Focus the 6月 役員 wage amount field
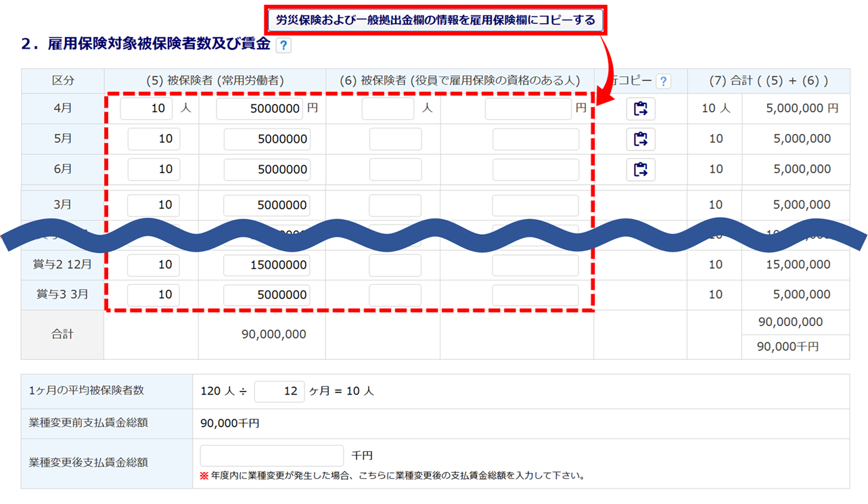This screenshot has height=504, width=868. click(x=535, y=169)
